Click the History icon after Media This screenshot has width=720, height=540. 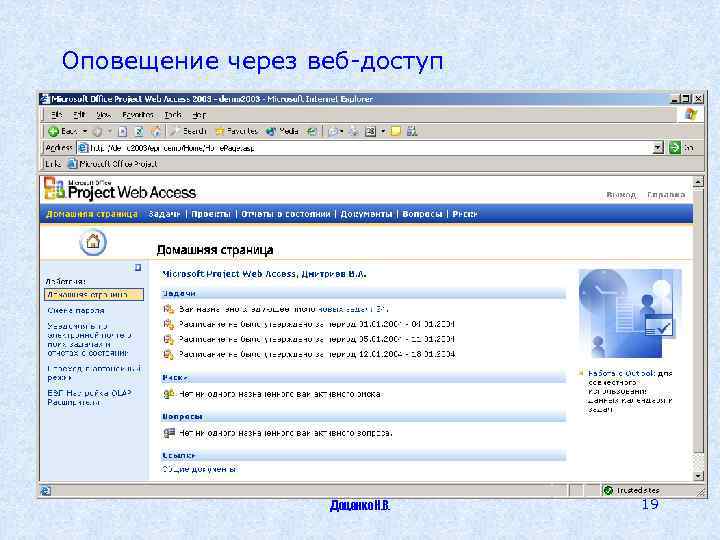312,132
